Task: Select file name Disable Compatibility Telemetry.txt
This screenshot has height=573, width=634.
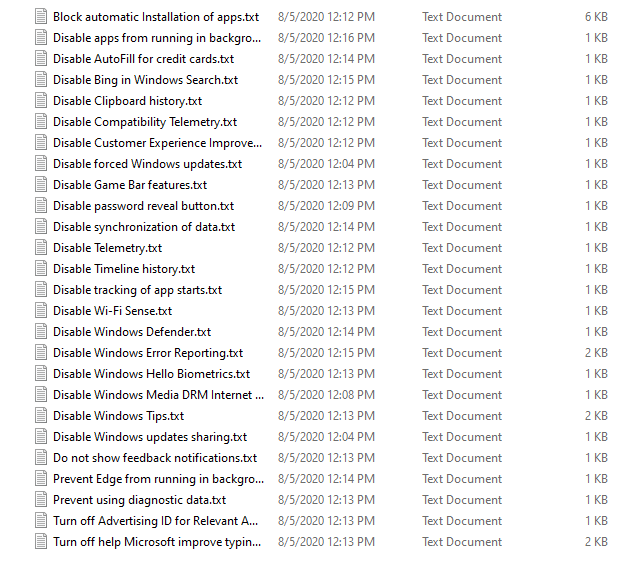Action: click(x=145, y=123)
